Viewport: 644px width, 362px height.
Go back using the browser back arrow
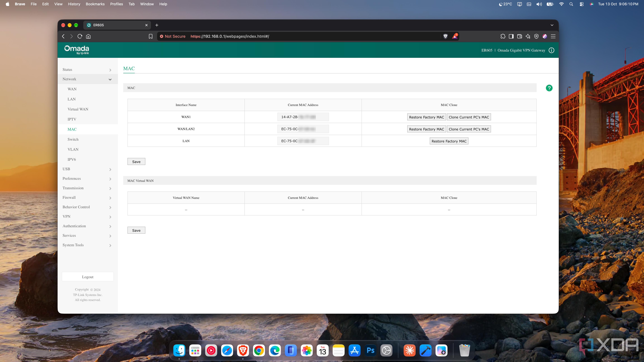(x=63, y=36)
